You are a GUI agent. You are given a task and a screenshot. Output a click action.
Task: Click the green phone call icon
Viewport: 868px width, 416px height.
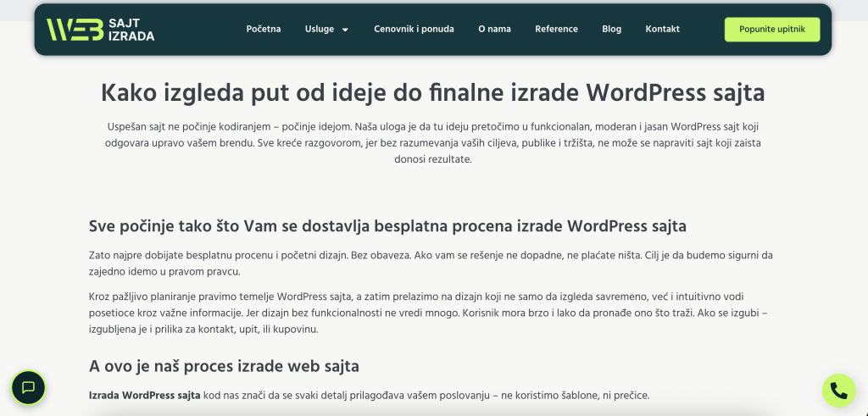(838, 391)
